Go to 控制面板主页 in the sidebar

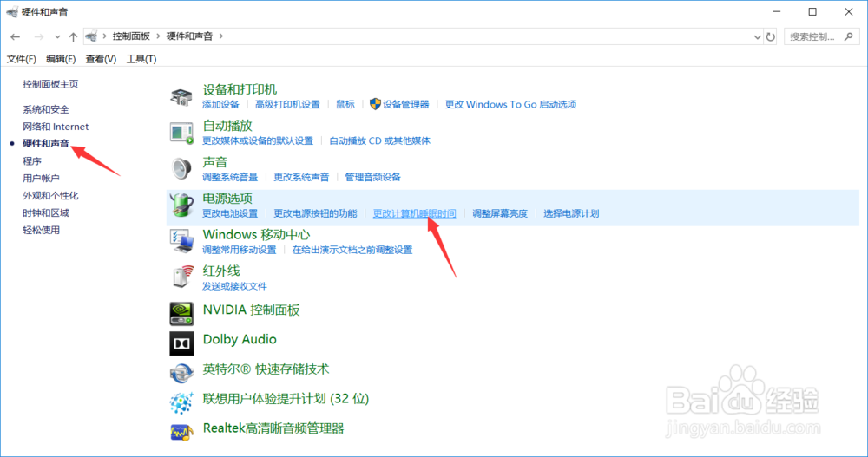point(50,84)
